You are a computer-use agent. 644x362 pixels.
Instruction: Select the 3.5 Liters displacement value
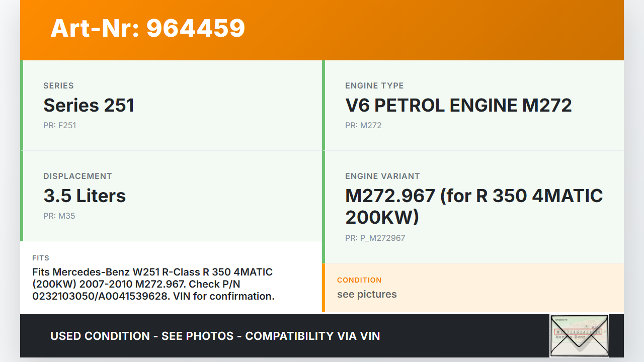click(x=85, y=196)
